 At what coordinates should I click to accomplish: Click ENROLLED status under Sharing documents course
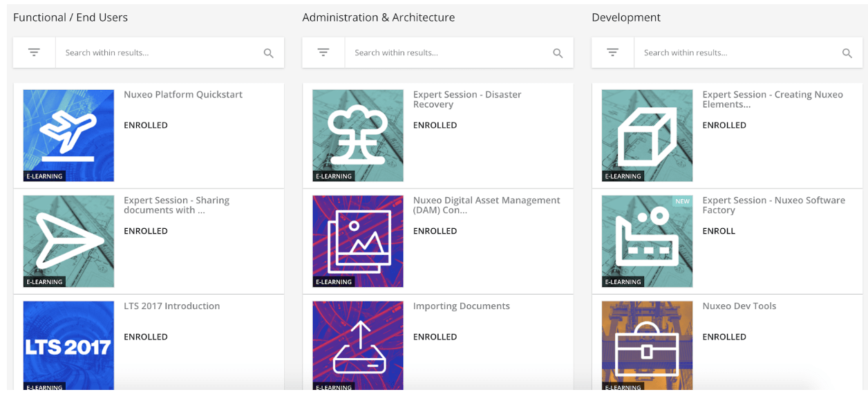point(146,231)
